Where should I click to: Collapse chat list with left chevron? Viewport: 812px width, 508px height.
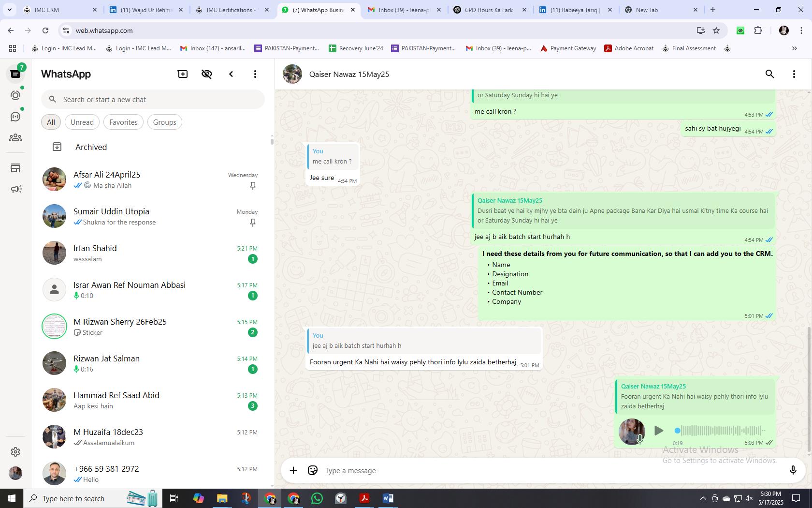pyautogui.click(x=231, y=74)
